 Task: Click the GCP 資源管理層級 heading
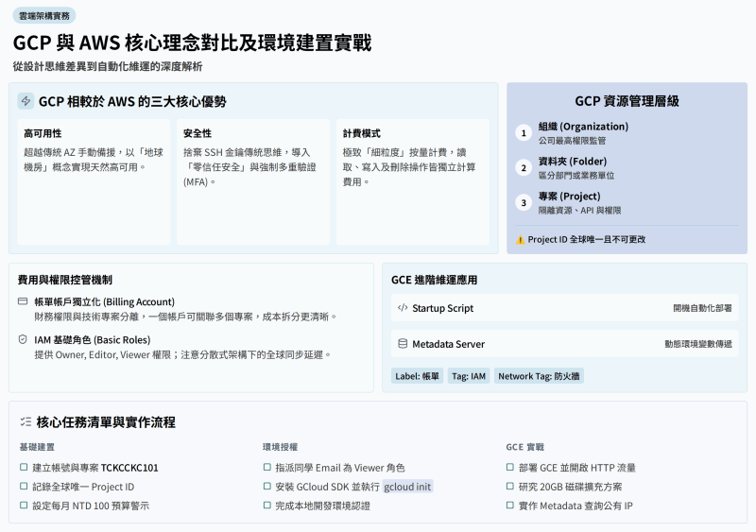(x=627, y=101)
